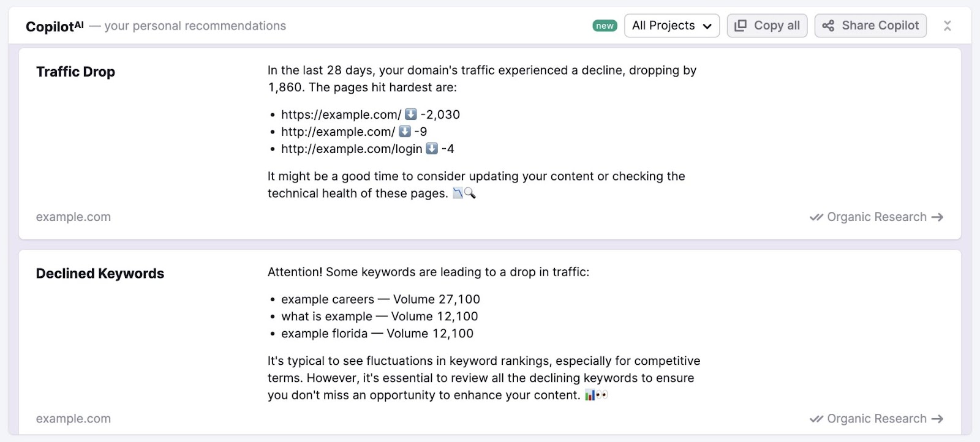Click example.com domain label under Declined Keywords
Image resolution: width=980 pixels, height=442 pixels.
[73, 419]
